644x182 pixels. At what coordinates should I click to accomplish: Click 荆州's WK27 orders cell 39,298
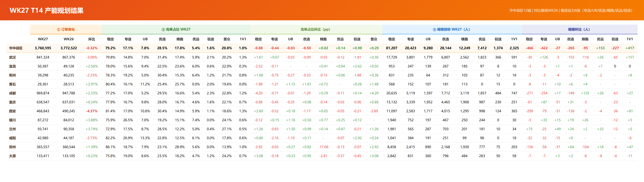click(43, 75)
